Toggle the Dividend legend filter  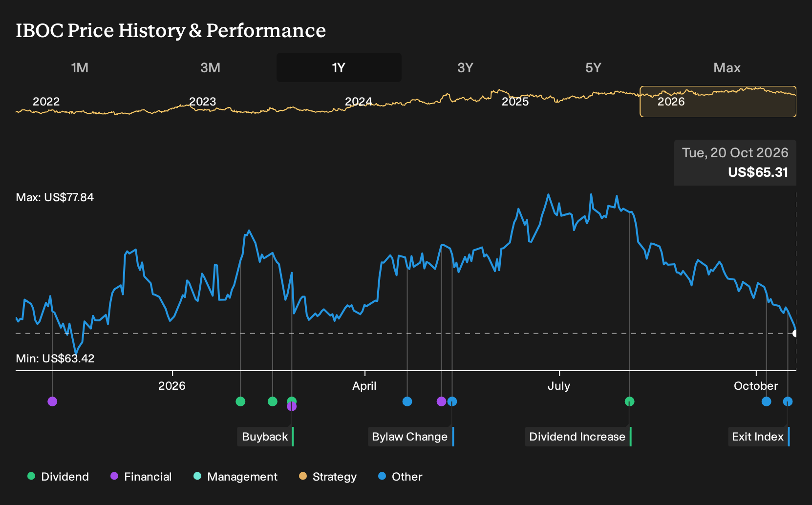pos(58,477)
